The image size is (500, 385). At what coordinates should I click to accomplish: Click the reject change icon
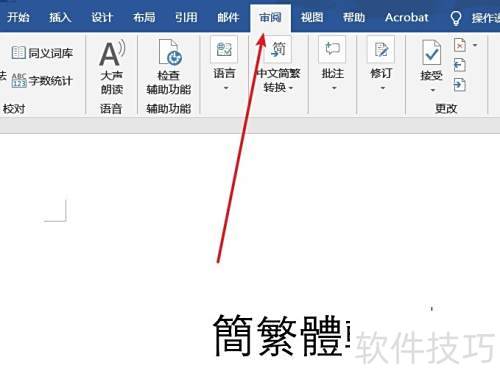coord(460,45)
